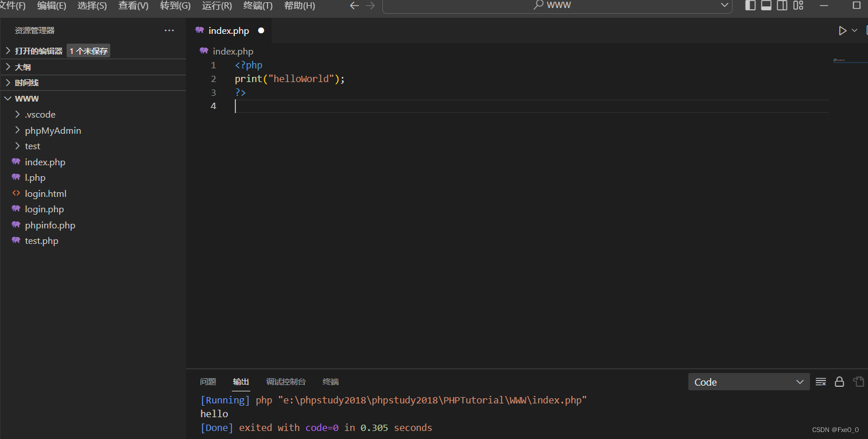Click the index.php breadcrumb link
868x439 pixels.
pos(232,51)
